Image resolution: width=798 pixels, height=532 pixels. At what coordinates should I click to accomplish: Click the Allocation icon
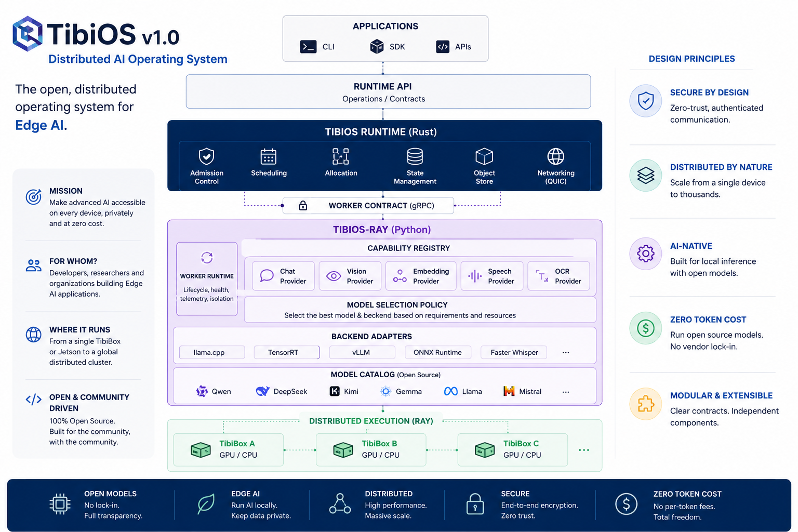(x=341, y=156)
